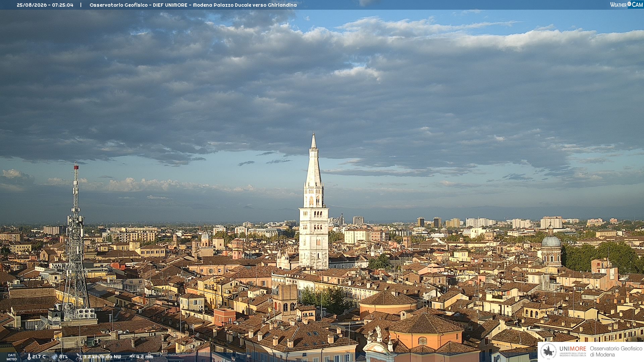Click the humidity water droplets icon

pyautogui.click(x=55, y=357)
